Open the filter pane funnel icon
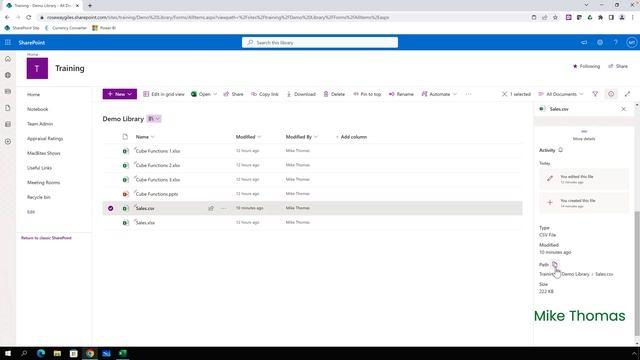 click(x=595, y=94)
